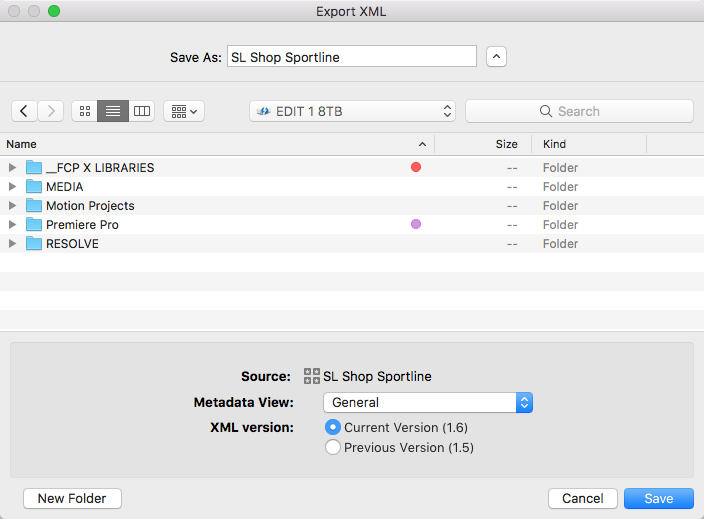
Task: Click the Kind "Folder" cell for MEDIA
Action: 560,186
